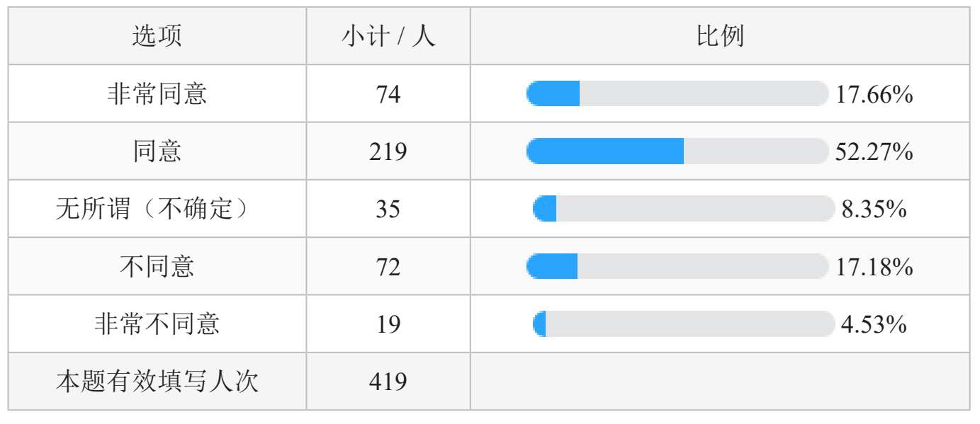The height and width of the screenshot is (424, 980).
Task: Click the count value 219
Action: [x=388, y=151]
